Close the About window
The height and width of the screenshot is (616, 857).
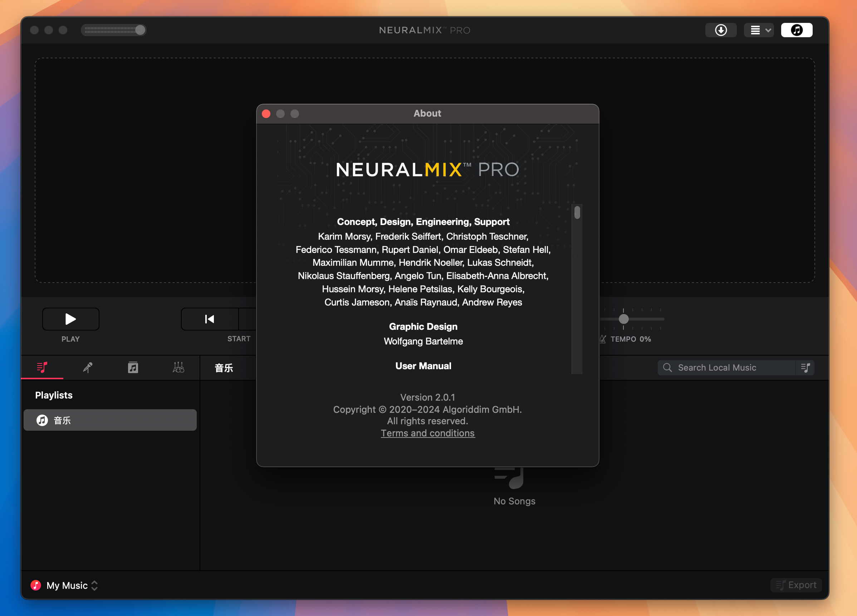[266, 114]
